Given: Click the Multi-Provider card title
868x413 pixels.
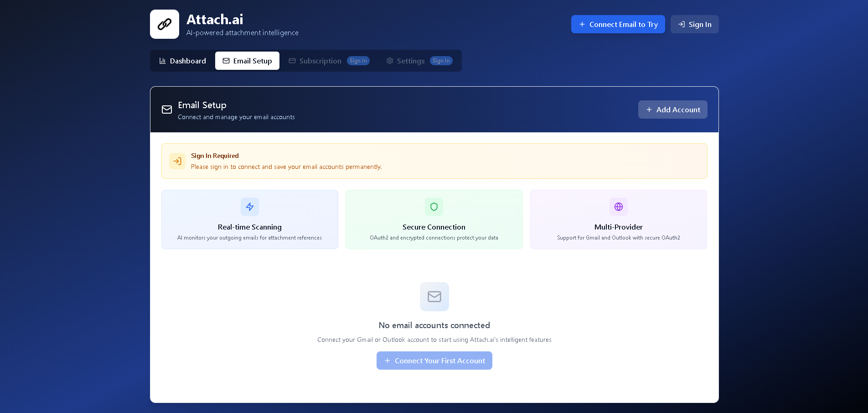Looking at the screenshot, I should click(619, 227).
